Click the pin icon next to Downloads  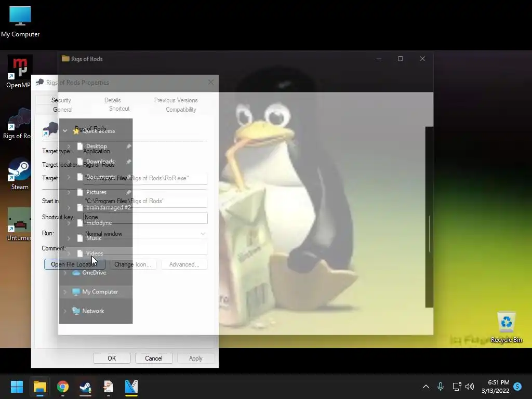129,162
